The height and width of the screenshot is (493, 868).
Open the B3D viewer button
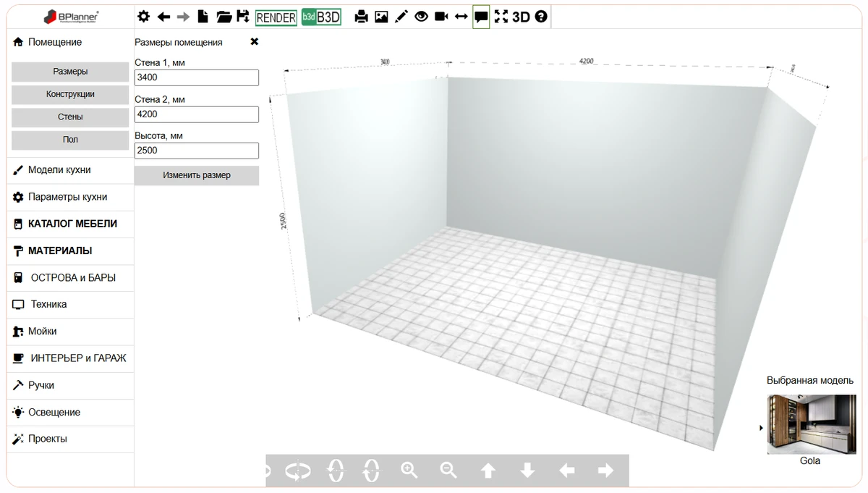pyautogui.click(x=321, y=17)
